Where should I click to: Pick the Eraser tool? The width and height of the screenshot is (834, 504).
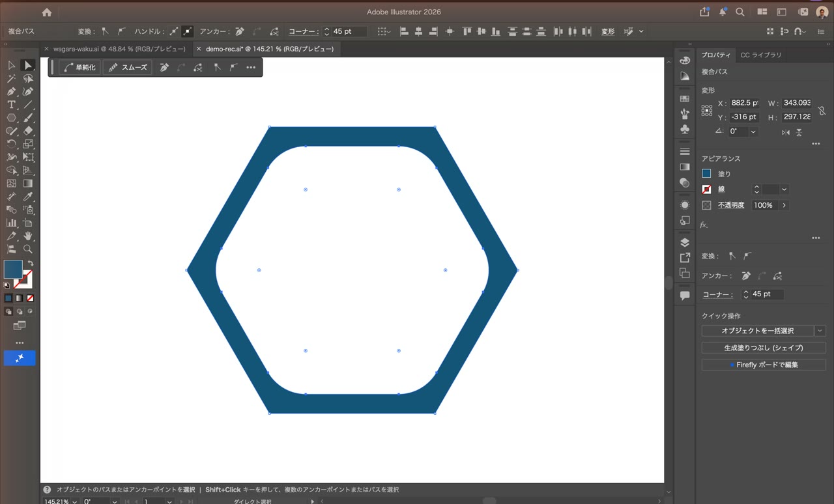coord(28,131)
